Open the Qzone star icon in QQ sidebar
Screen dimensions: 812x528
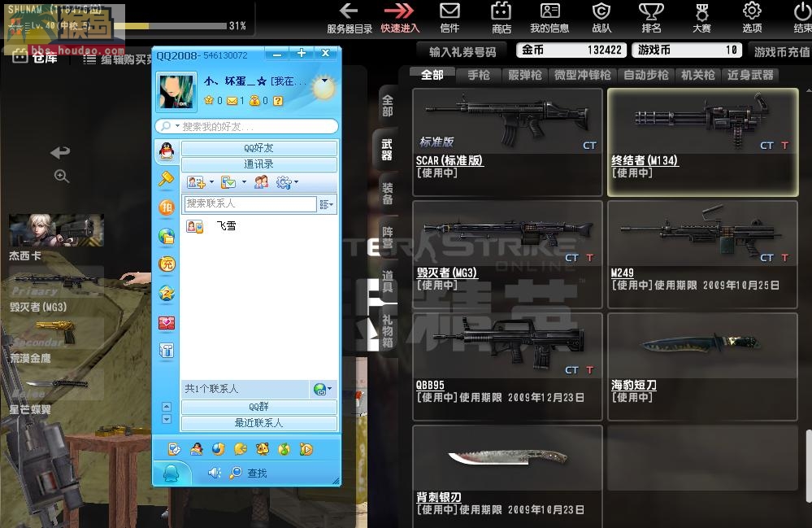coord(167,293)
